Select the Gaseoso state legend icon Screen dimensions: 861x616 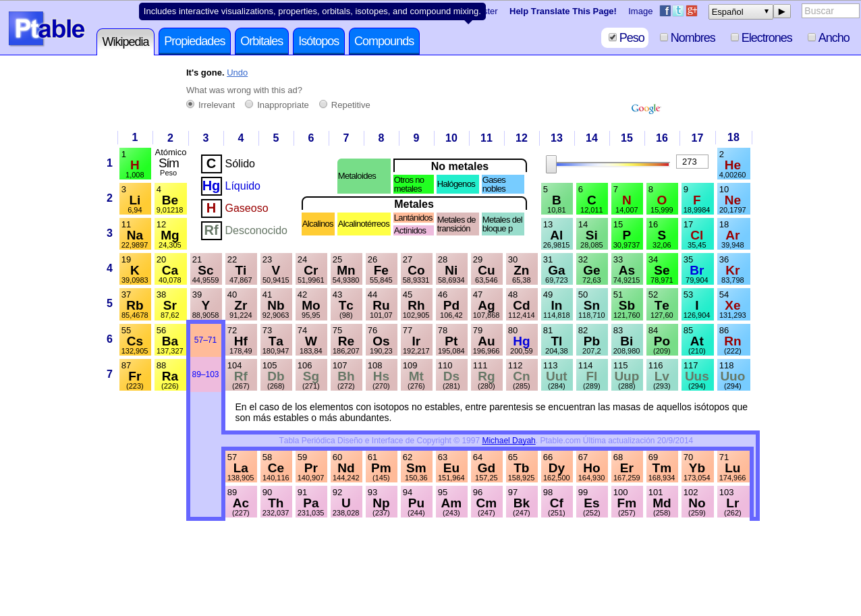pos(211,208)
